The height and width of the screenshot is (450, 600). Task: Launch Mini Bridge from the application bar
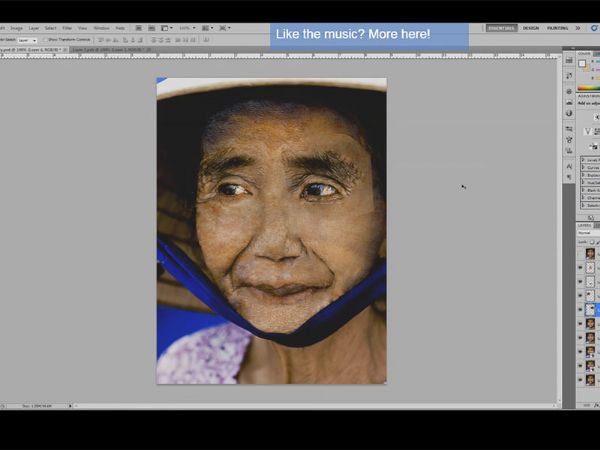coord(152,28)
